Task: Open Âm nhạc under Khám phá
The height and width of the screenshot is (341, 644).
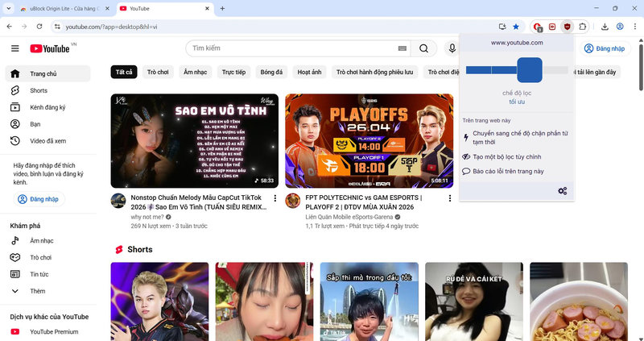Action: point(47,240)
